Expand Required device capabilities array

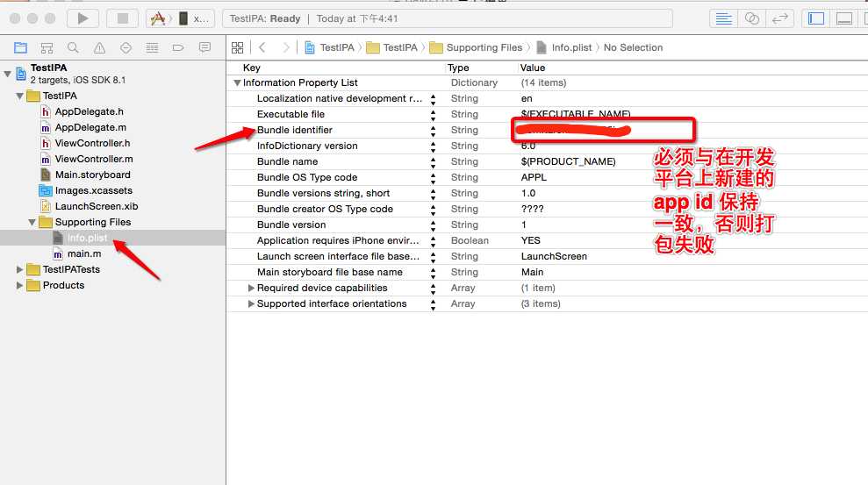click(x=251, y=289)
